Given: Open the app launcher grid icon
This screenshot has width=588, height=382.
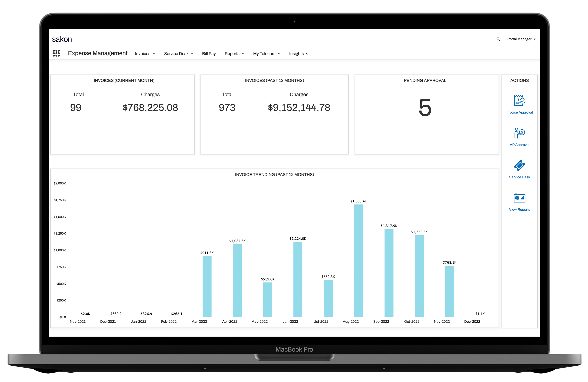Looking at the screenshot, I should tap(56, 53).
